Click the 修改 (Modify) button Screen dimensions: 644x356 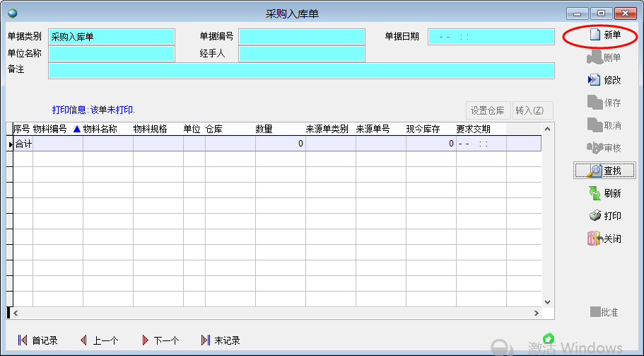click(x=605, y=80)
